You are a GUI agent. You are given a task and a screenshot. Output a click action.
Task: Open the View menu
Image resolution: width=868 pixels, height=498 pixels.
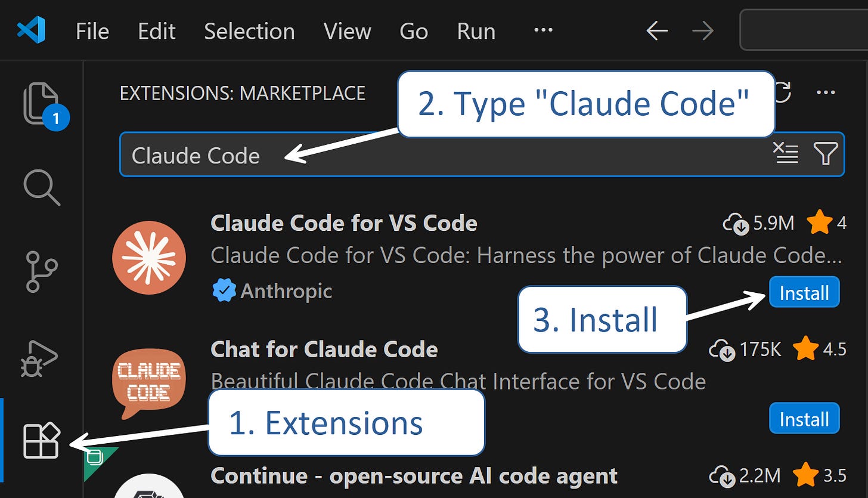tap(347, 31)
